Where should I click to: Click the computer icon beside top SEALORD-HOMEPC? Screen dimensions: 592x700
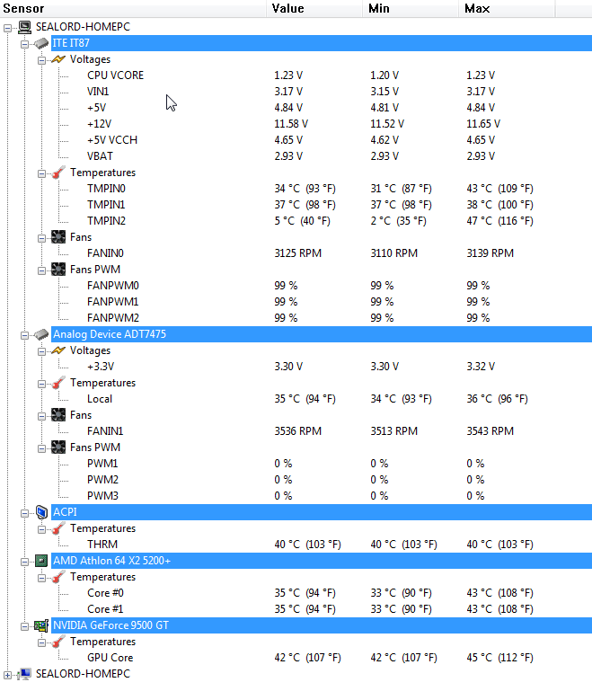25,27
